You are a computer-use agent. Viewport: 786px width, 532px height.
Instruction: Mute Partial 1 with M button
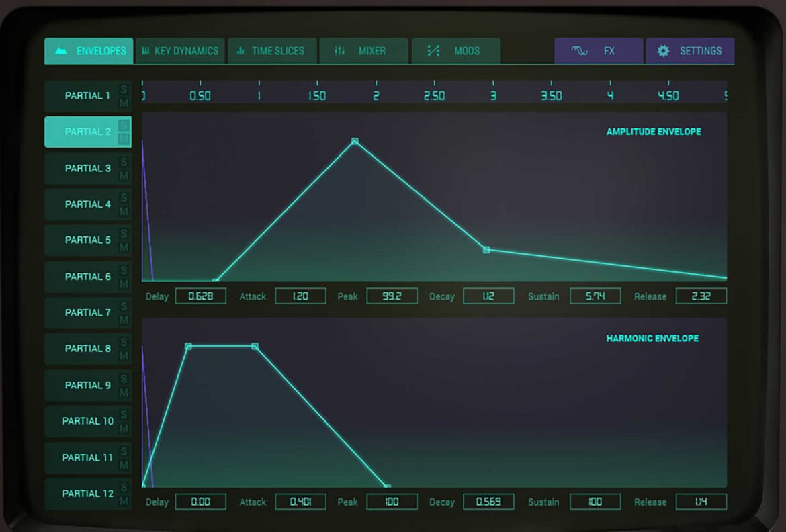pyautogui.click(x=124, y=103)
